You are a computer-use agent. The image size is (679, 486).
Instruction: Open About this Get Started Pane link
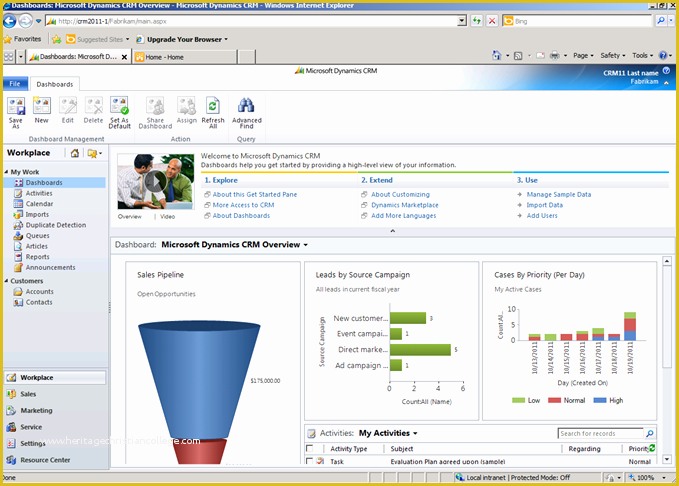pos(255,194)
